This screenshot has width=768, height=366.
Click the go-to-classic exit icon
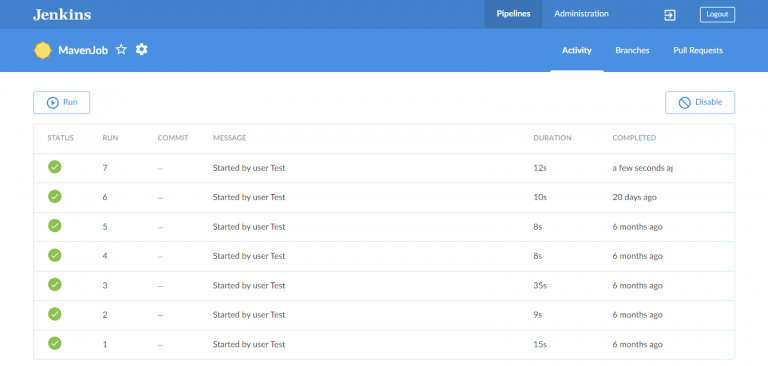(670, 15)
